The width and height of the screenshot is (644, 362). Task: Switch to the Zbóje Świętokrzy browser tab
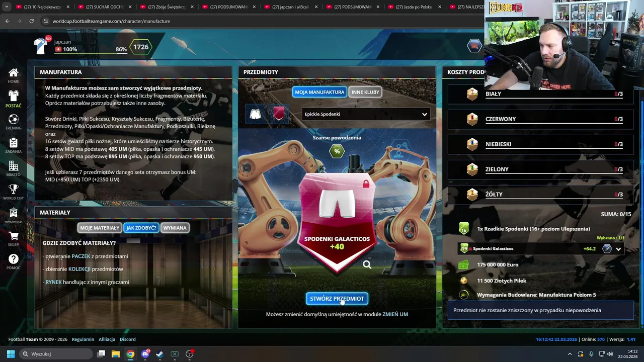pyautogui.click(x=167, y=7)
